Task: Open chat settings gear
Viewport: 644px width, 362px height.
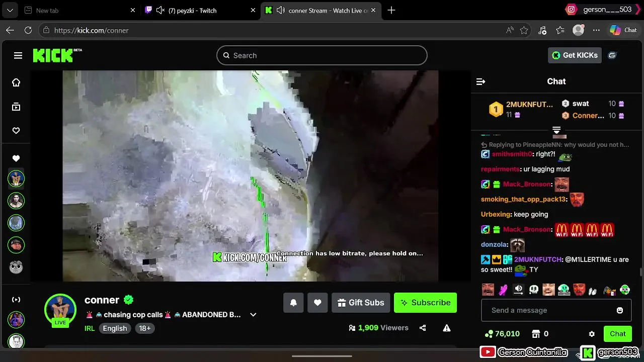Action: [592, 334]
